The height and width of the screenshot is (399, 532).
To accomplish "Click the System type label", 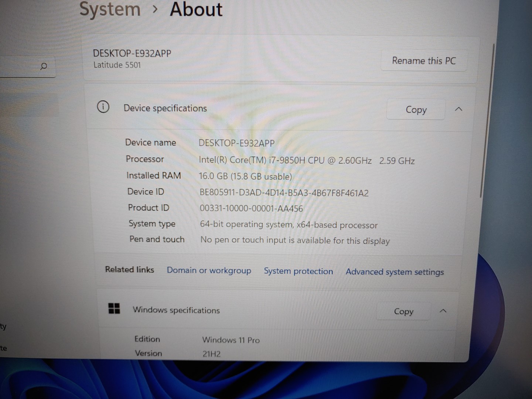I will pos(152,224).
